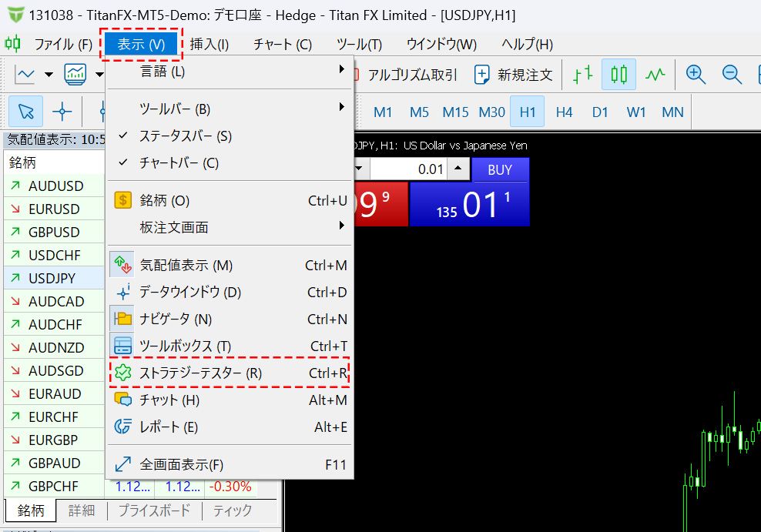The image size is (761, 532).
Task: Toggle ステータスバー (S) checkmark
Action: pyautogui.click(x=185, y=136)
